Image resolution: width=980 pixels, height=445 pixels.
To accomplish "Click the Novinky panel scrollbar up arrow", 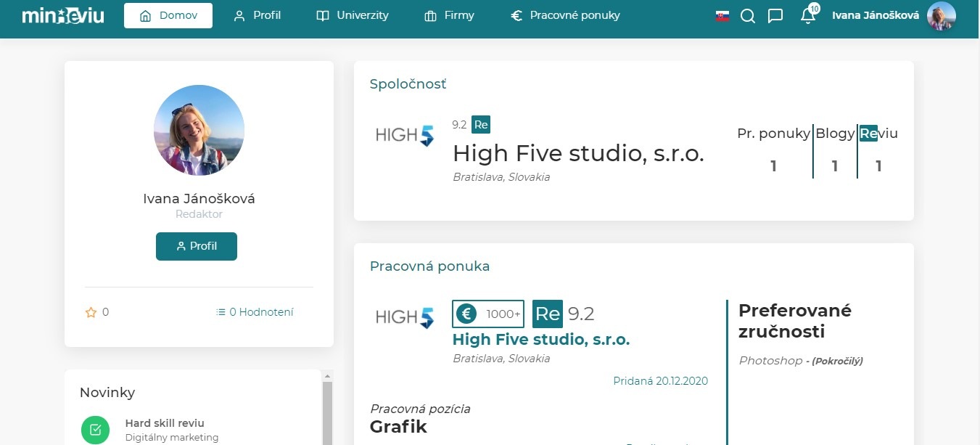I will click(x=326, y=376).
